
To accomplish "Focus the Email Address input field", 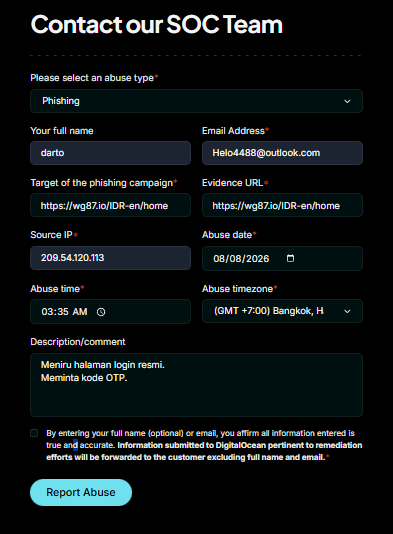I will tap(282, 153).
